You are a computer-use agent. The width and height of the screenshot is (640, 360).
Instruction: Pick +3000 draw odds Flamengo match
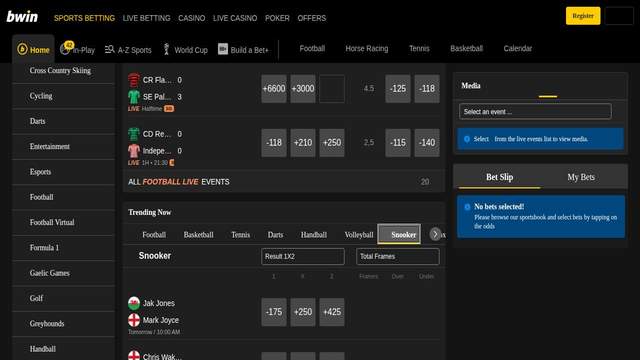(303, 89)
